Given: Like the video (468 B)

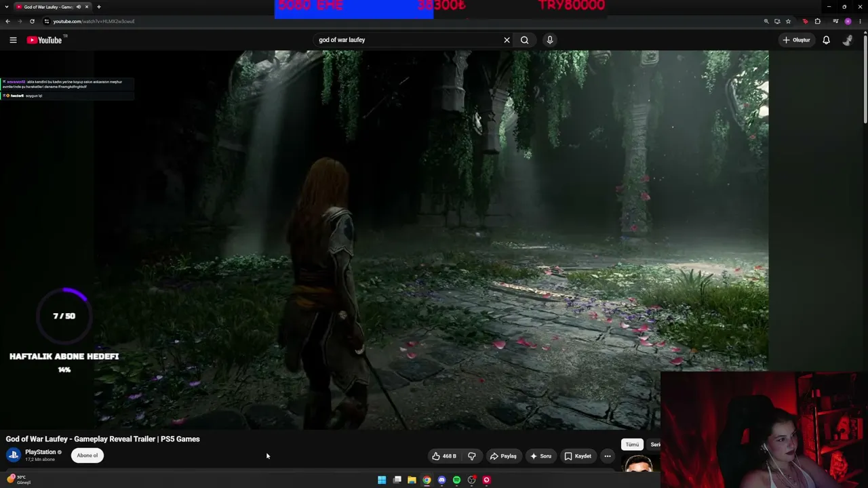Looking at the screenshot, I should (x=444, y=456).
